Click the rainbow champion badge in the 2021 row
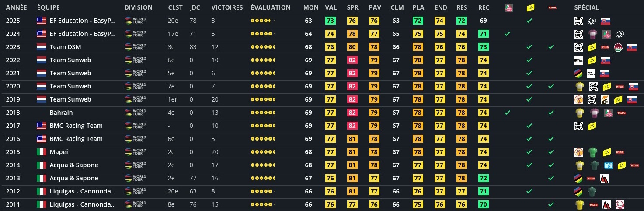This screenshot has height=211, width=644. (x=579, y=73)
